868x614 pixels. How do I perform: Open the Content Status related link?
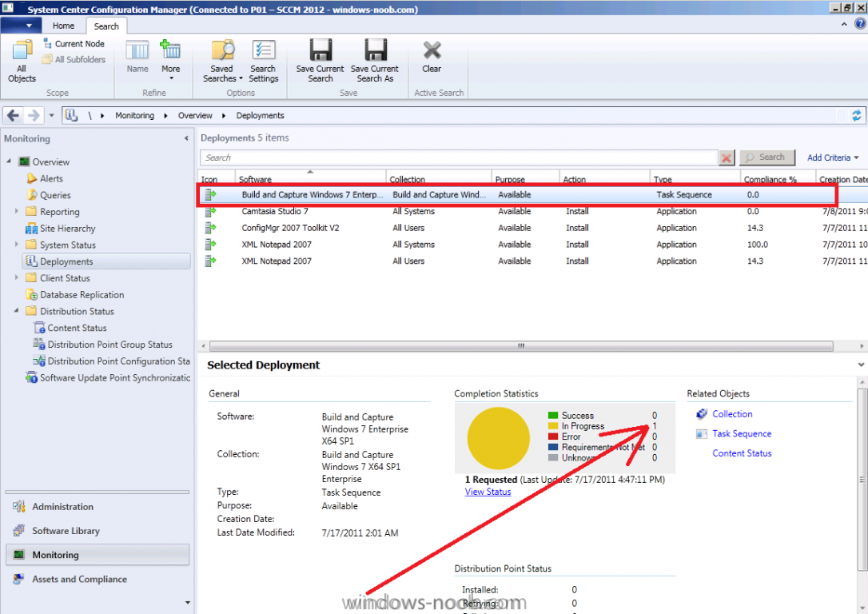click(742, 453)
